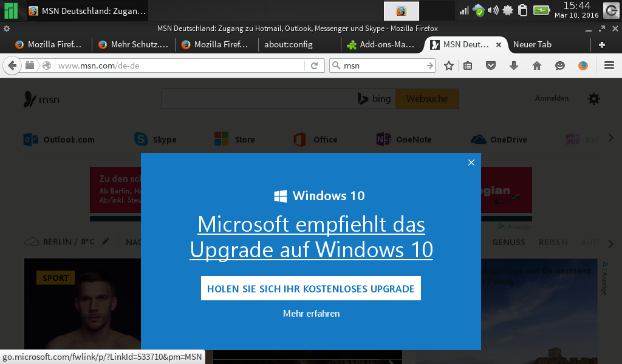This screenshot has width=622, height=364.
Task: Switch to the Neuer Tab tab
Action: (x=532, y=45)
